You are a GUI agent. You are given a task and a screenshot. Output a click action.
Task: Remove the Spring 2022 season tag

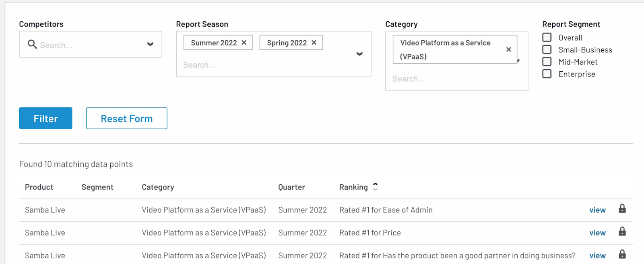click(314, 43)
